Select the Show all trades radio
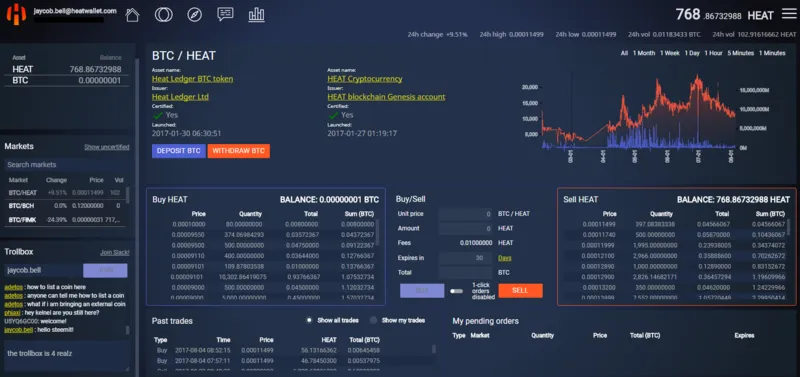 [309, 320]
